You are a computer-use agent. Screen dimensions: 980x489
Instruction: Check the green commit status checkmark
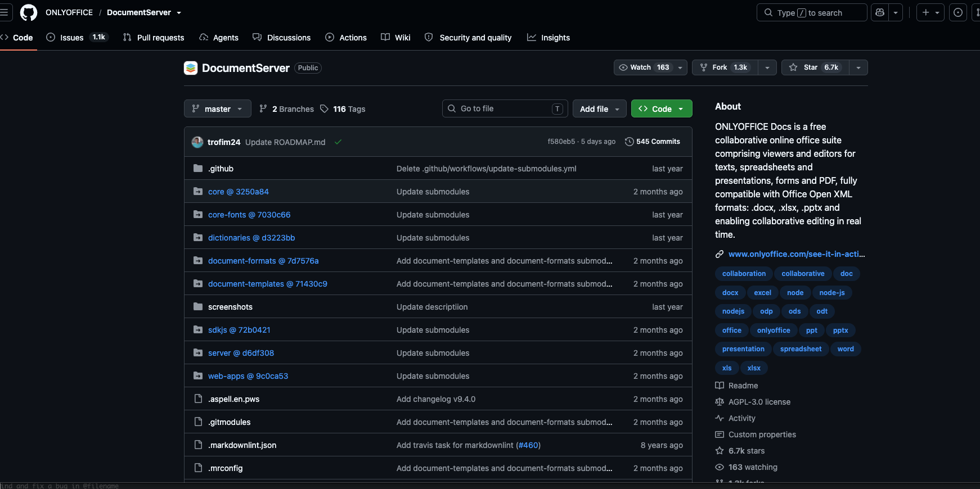[x=338, y=142]
